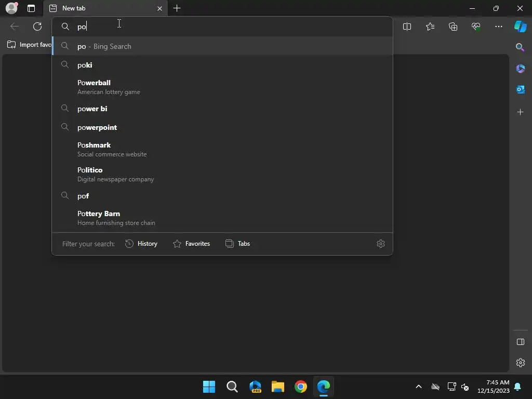Viewport: 532px width, 399px height.
Task: Select the 'power bi' suggestion
Action: coord(222,109)
